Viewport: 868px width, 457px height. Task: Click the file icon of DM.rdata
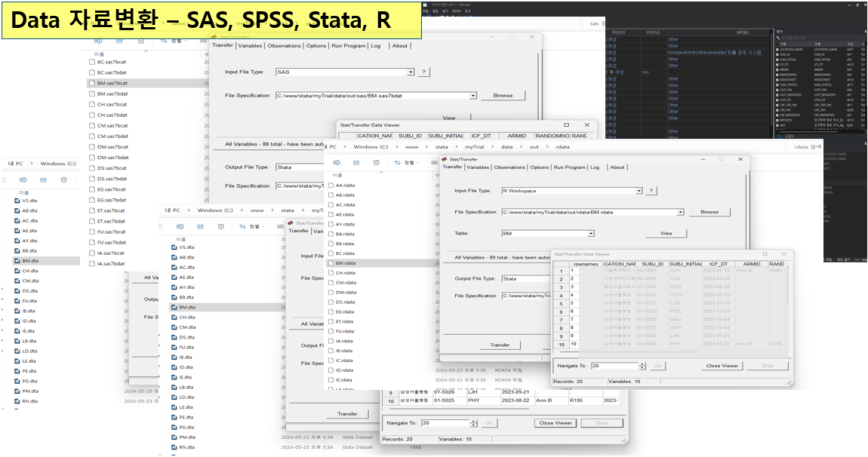point(331,292)
